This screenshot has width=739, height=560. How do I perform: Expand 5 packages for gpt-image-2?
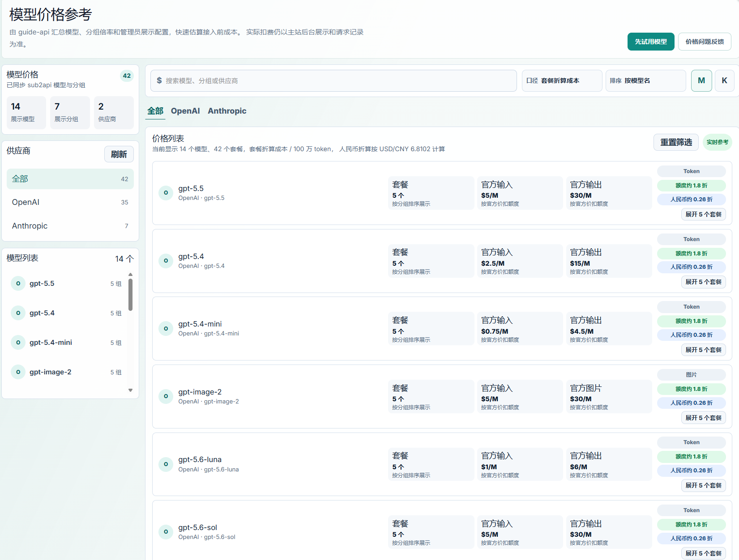[703, 418]
